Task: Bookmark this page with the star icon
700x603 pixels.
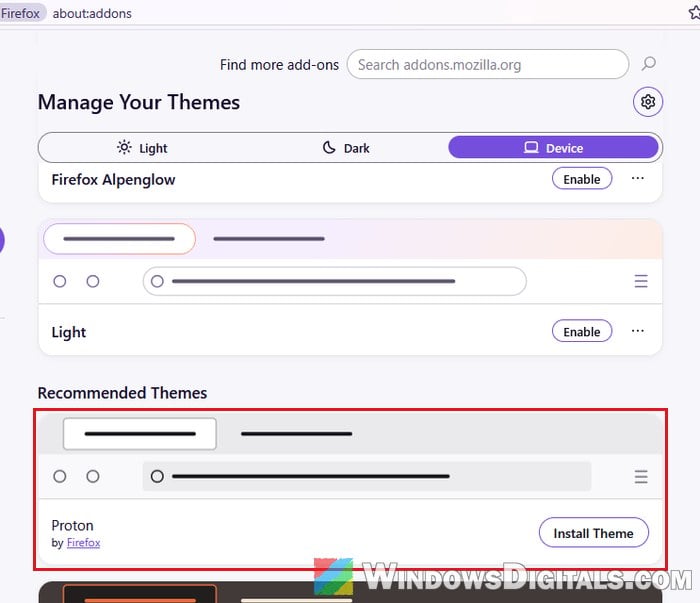Action: [x=695, y=12]
